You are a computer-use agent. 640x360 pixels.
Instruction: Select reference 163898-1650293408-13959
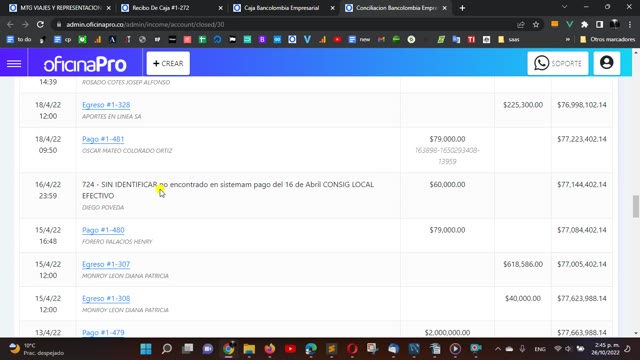447,156
